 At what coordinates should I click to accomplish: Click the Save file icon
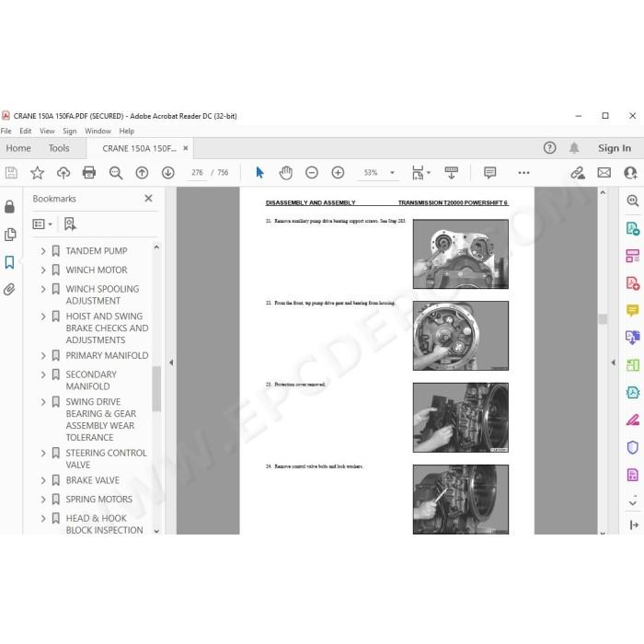tap(11, 173)
